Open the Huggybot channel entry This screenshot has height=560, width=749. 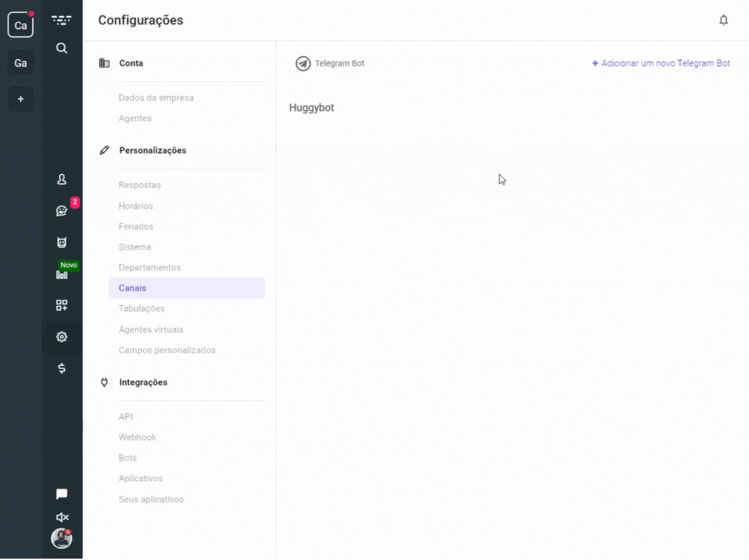click(311, 108)
